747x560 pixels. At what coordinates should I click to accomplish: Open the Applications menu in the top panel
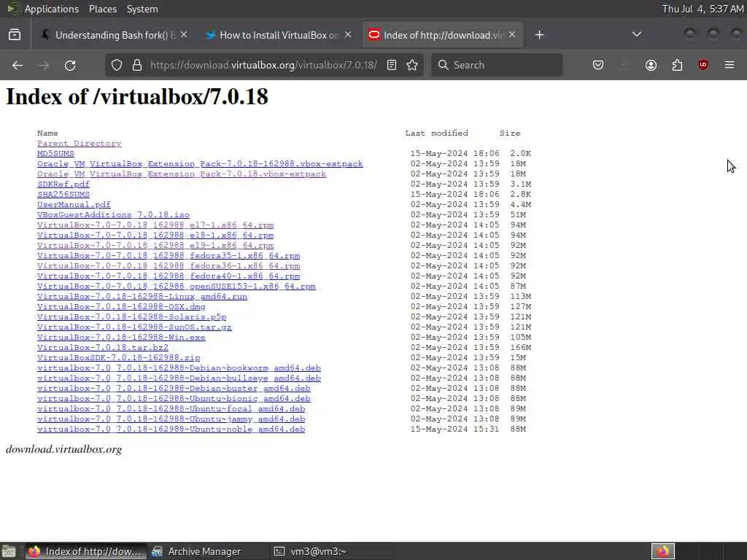(52, 9)
